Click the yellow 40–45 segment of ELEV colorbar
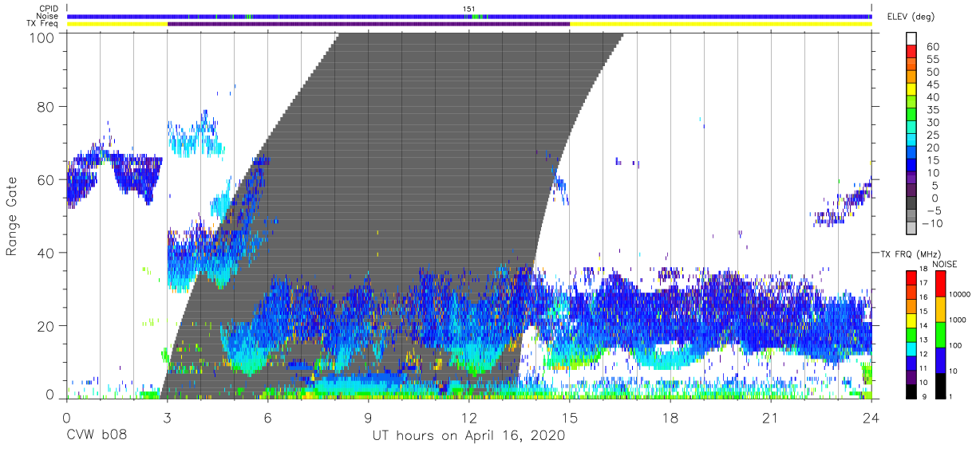This screenshot has height=452, width=980. (x=911, y=91)
